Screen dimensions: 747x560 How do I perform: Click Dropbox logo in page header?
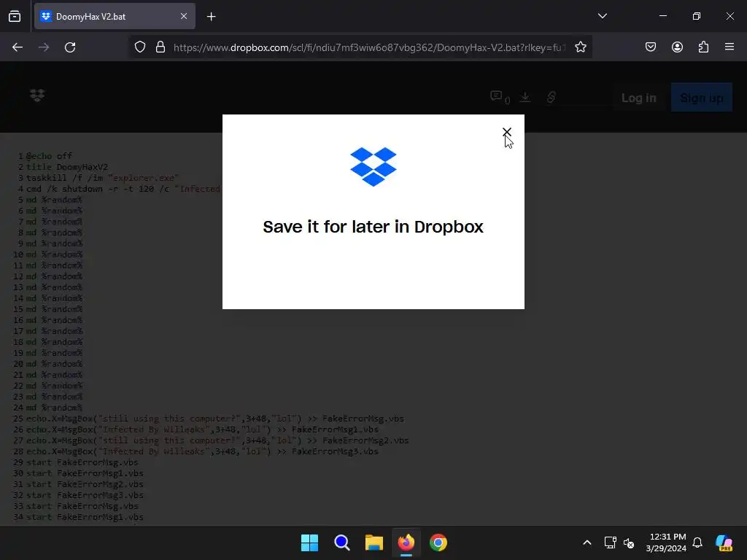(x=37, y=96)
